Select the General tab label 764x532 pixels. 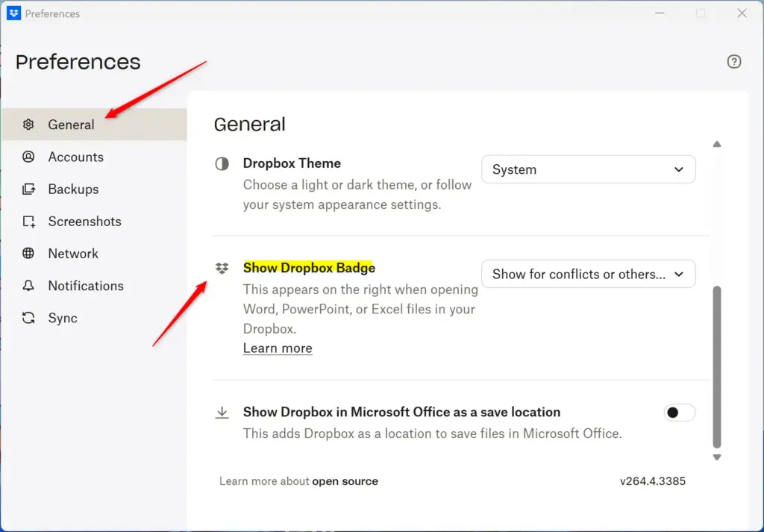71,125
